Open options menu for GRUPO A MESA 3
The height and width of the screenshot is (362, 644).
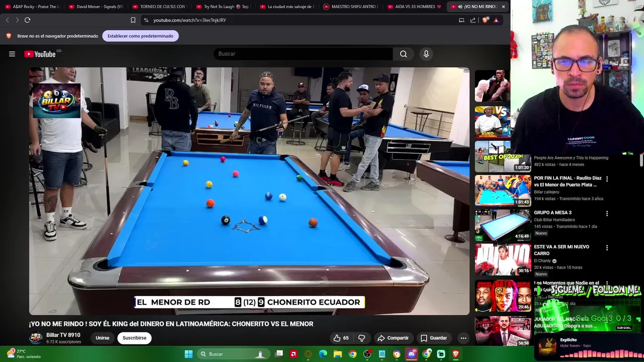coord(607,213)
